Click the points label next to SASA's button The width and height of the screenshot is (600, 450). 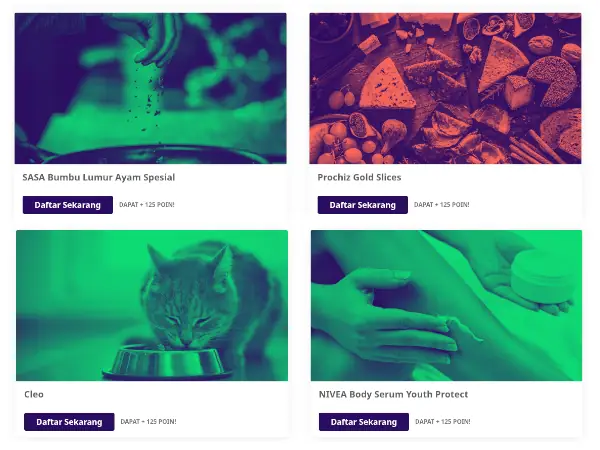coord(147,205)
